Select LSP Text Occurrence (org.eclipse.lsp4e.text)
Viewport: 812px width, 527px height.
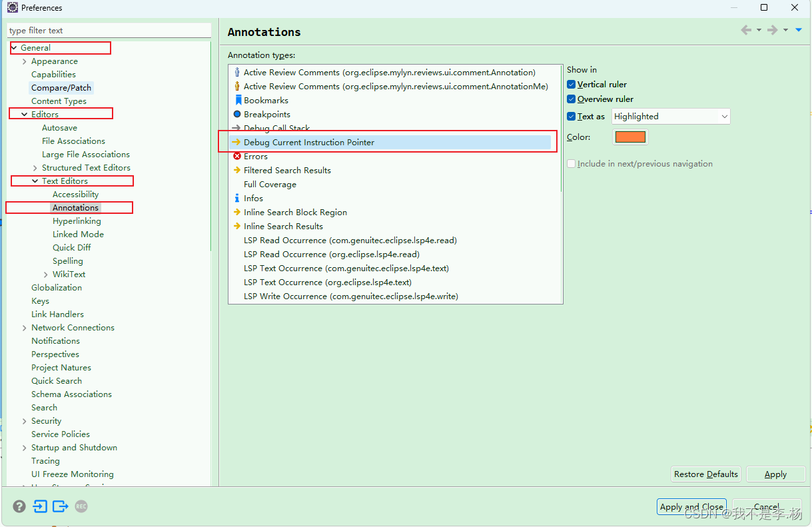[328, 282]
